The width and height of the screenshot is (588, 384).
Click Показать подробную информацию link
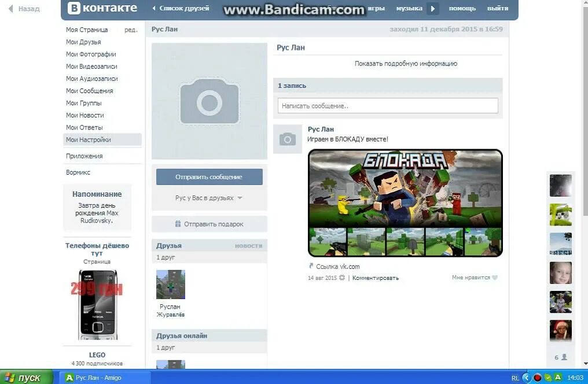(406, 63)
